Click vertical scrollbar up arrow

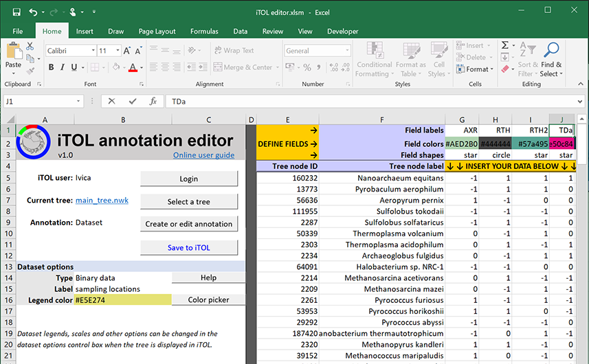582,120
